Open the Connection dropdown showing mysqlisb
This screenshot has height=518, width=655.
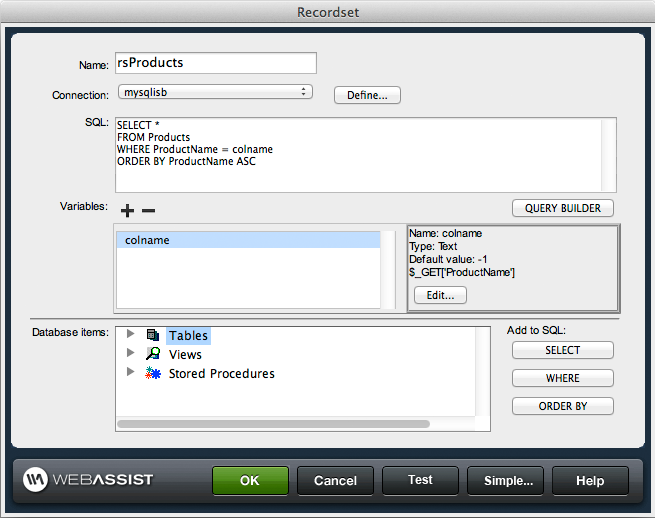point(215,92)
